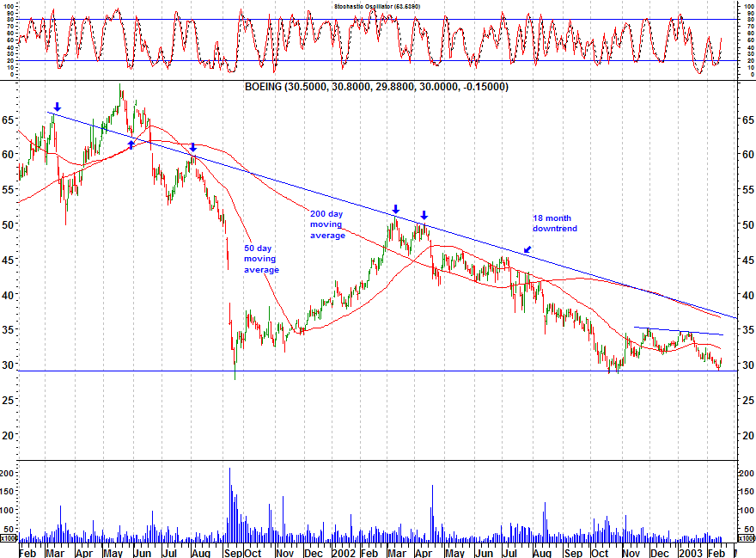Click the Feb label right after 2003

[x=716, y=553]
